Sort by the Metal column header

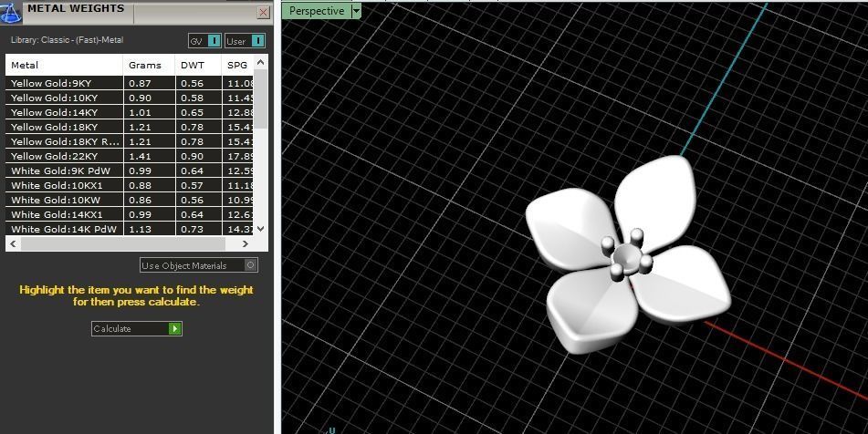point(64,65)
